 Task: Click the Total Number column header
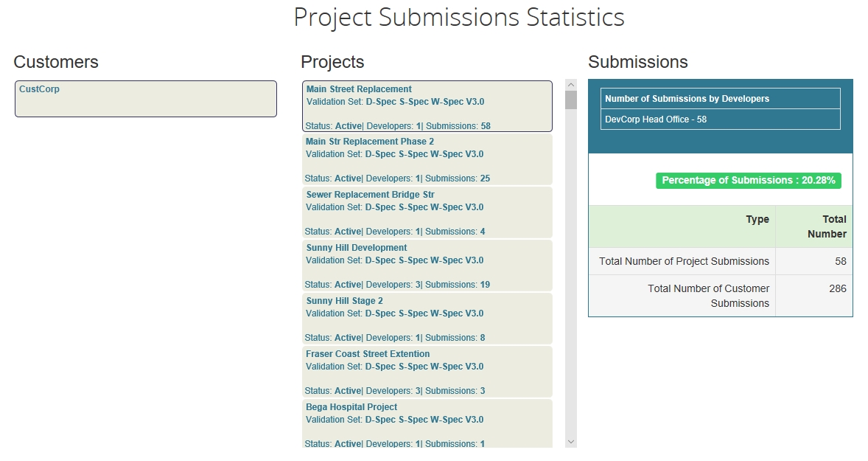click(x=814, y=226)
